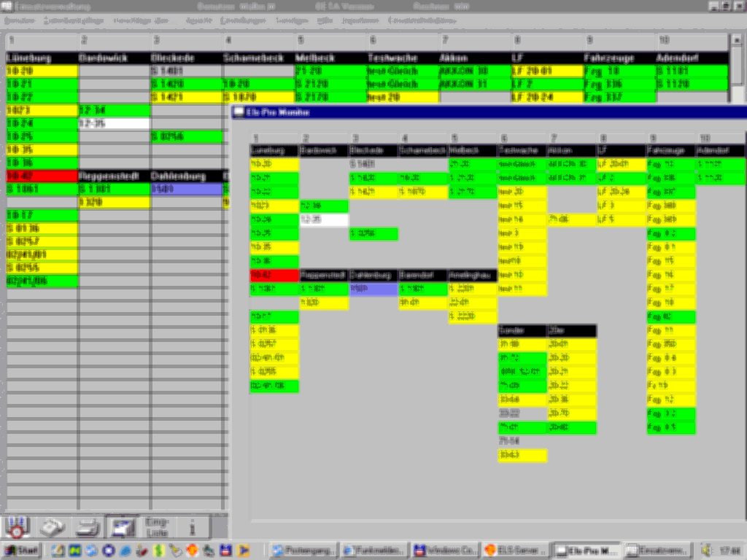
Task: Click the speaker volume icon in system tray
Action: [706, 550]
